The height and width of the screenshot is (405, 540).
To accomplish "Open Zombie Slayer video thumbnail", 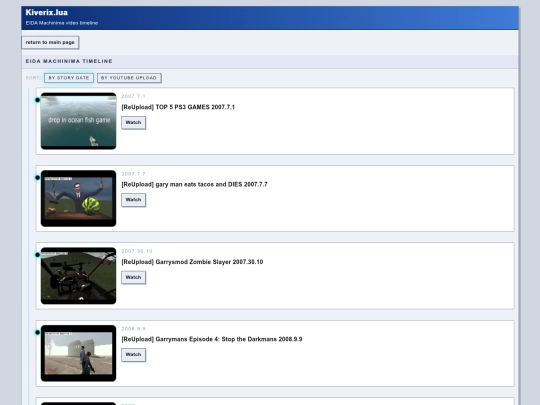I will (79, 276).
